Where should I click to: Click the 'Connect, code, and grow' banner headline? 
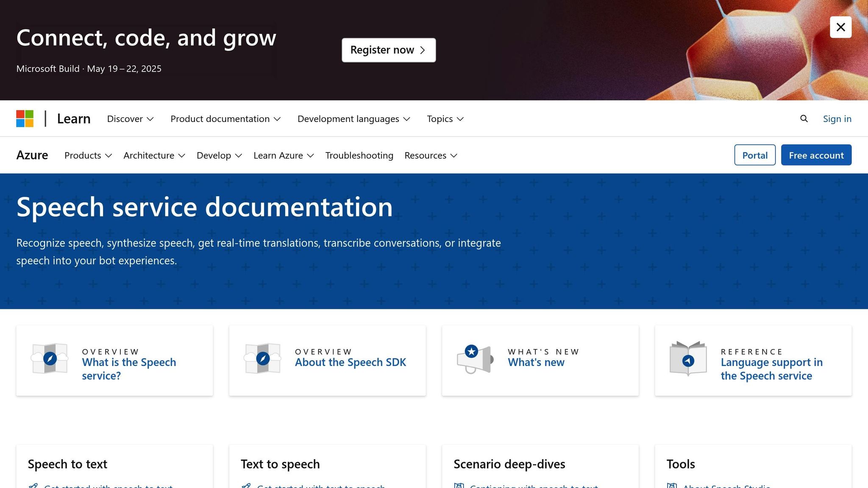coord(146,38)
